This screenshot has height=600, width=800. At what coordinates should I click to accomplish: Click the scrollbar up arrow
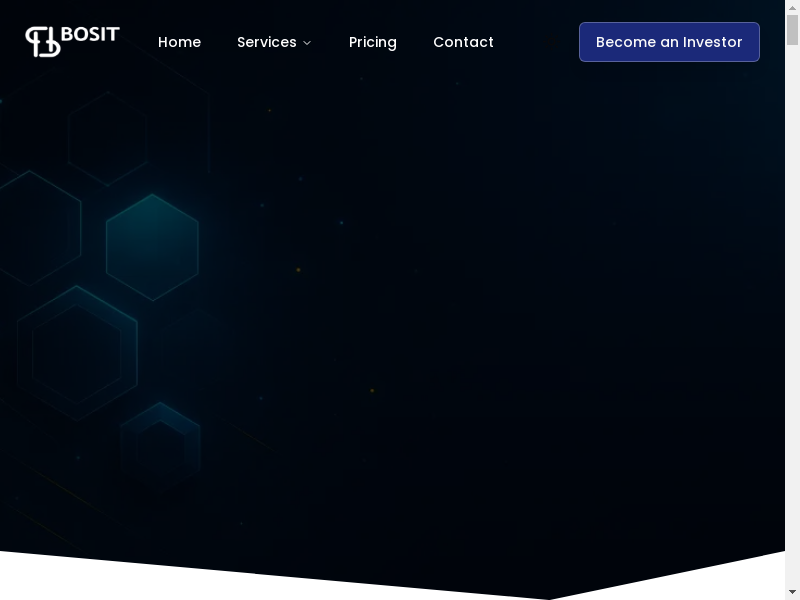click(792, 7)
